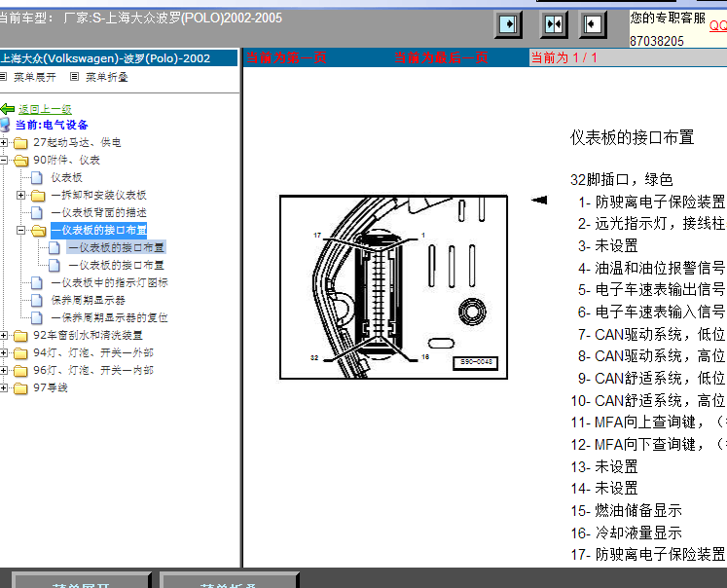Expand the 一拆卸和安装仪表板 node
The width and height of the screenshot is (727, 588).
coord(20,196)
